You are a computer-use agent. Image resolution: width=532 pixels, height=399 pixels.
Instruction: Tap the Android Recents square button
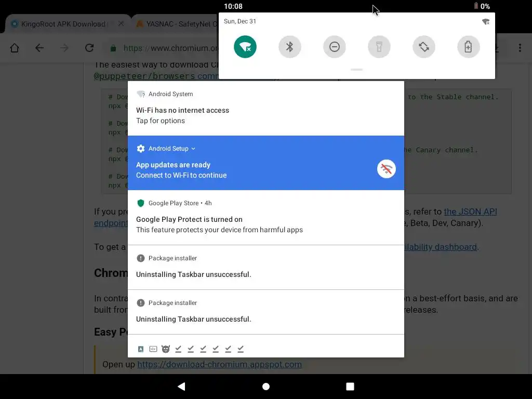pos(350,387)
